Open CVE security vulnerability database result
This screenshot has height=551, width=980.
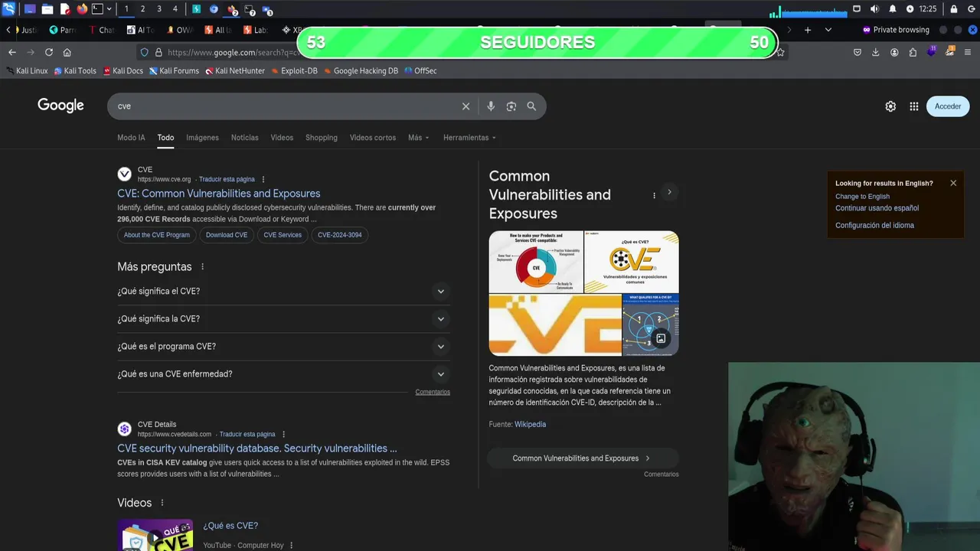pyautogui.click(x=257, y=448)
